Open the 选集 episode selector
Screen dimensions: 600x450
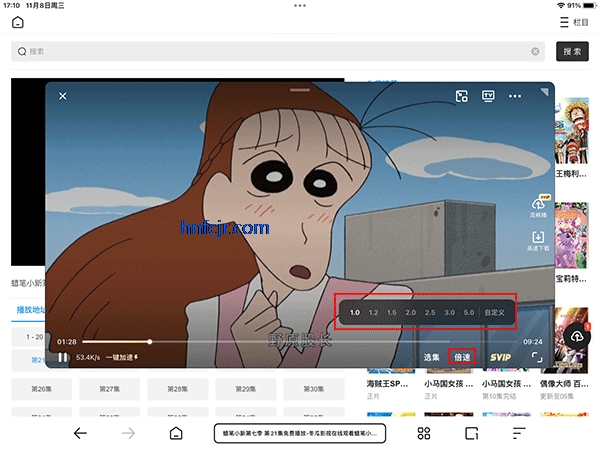click(431, 357)
